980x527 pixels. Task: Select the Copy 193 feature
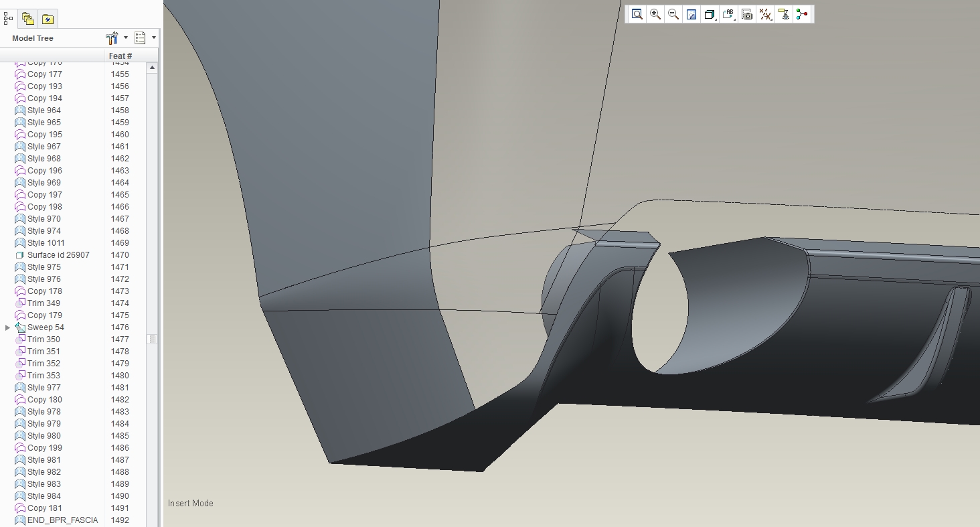click(x=45, y=86)
